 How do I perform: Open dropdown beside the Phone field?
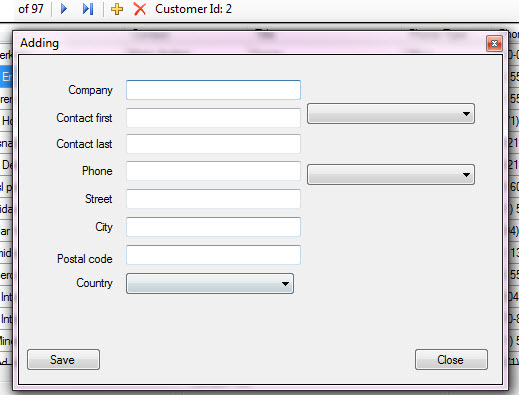(x=391, y=174)
